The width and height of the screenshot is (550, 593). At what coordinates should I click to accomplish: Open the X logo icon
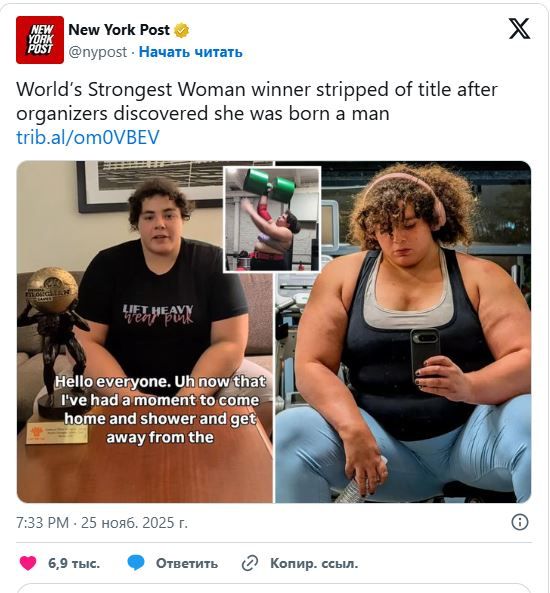tap(519, 29)
